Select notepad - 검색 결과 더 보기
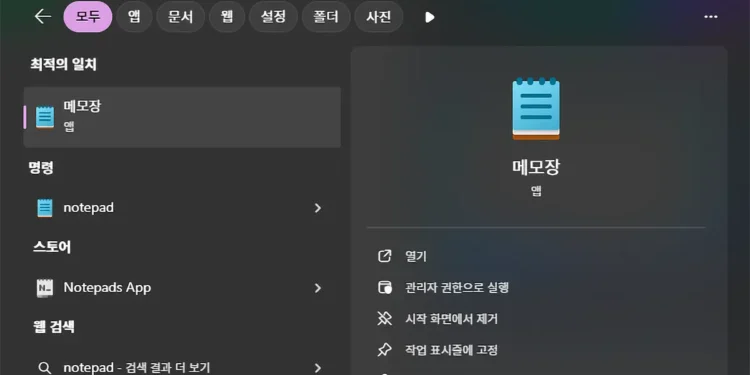This screenshot has width=750, height=375. point(182,367)
